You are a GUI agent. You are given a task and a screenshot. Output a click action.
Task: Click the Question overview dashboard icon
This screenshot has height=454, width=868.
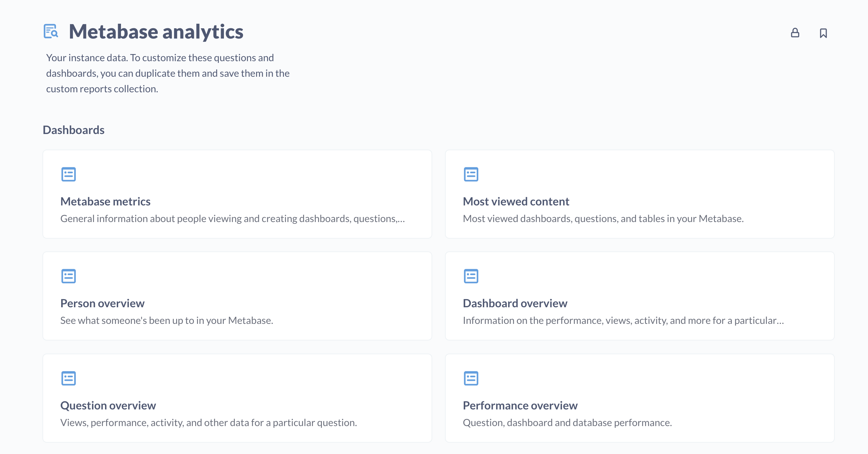click(x=69, y=378)
